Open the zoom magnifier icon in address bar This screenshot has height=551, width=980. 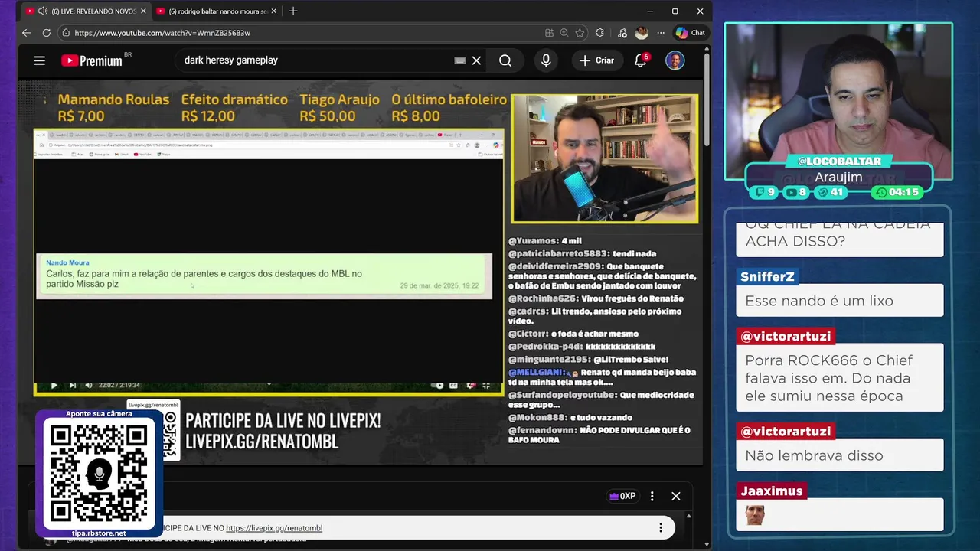coord(564,33)
